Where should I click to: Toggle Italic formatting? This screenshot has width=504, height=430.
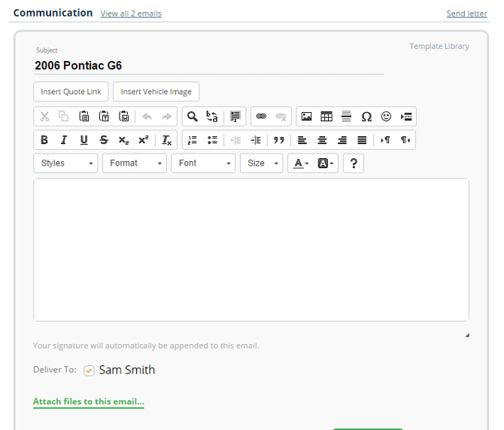pyautogui.click(x=64, y=140)
